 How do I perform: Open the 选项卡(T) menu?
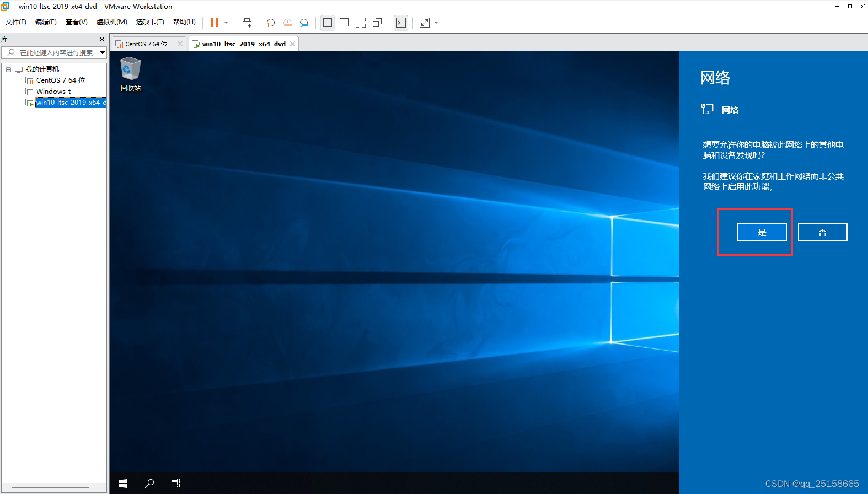(150, 22)
